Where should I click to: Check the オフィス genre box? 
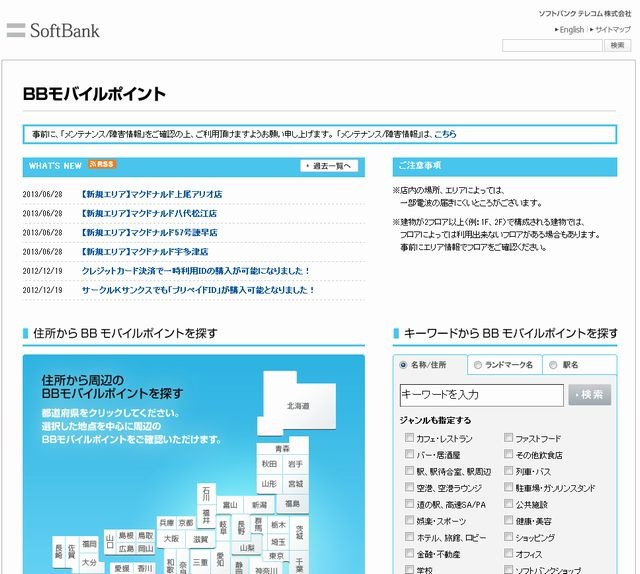[508, 553]
